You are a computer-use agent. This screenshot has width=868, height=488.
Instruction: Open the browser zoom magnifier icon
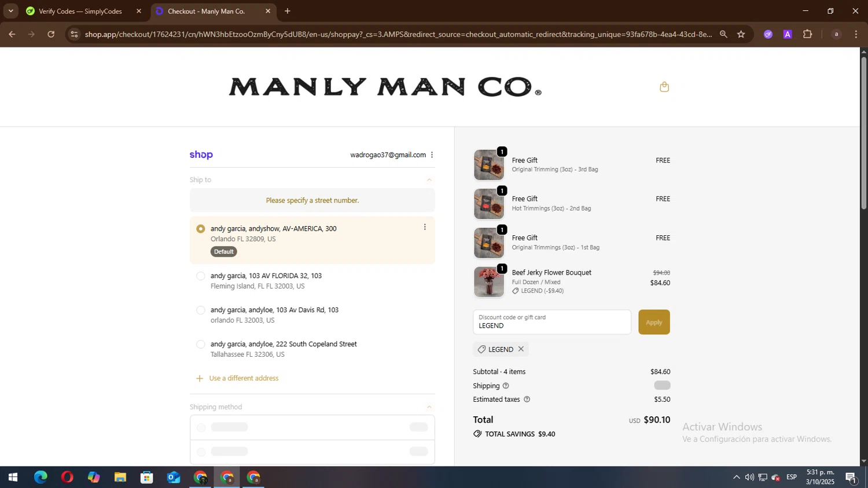click(723, 34)
